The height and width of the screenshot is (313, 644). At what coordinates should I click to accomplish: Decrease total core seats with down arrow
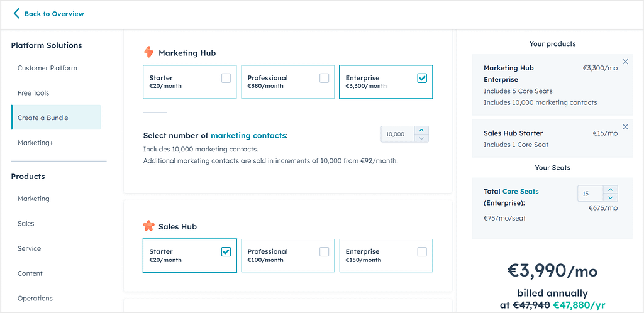(x=610, y=197)
